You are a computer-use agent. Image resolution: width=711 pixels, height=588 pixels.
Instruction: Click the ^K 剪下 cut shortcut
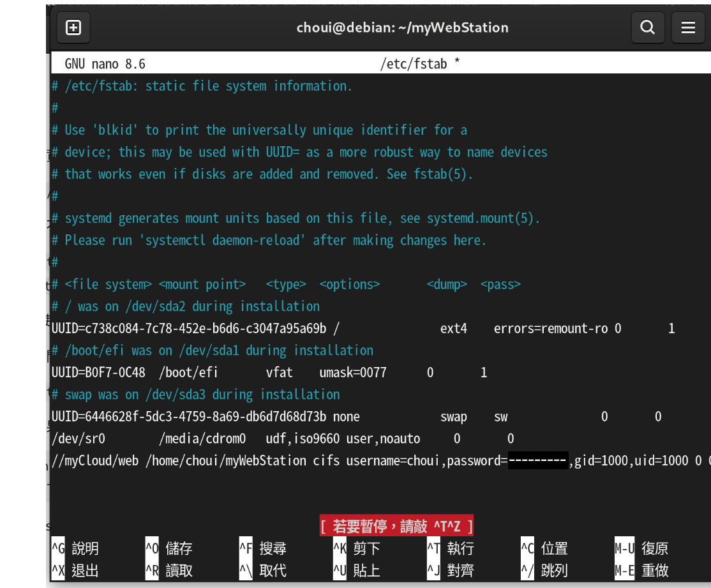tap(357, 548)
